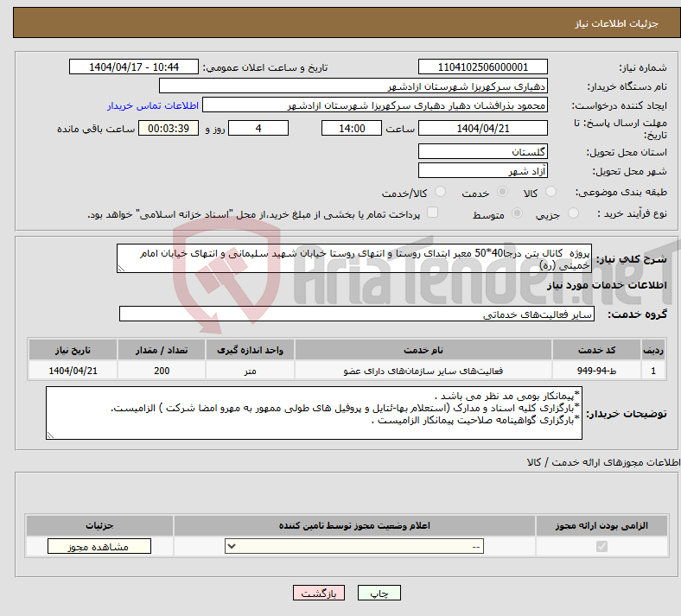The width and height of the screenshot is (681, 616).
Task: Click the اعلام وضعیت مجوز توسط تامین کننده header
Action: 354,525
